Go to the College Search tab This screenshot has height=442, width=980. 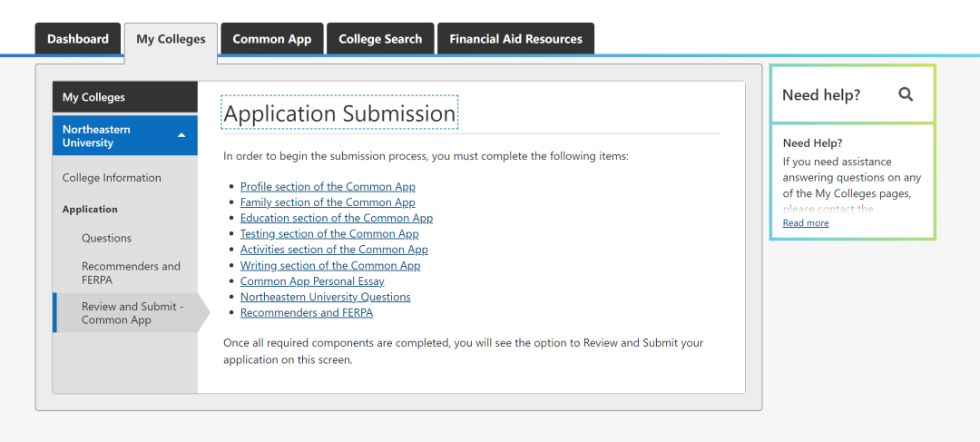point(380,39)
